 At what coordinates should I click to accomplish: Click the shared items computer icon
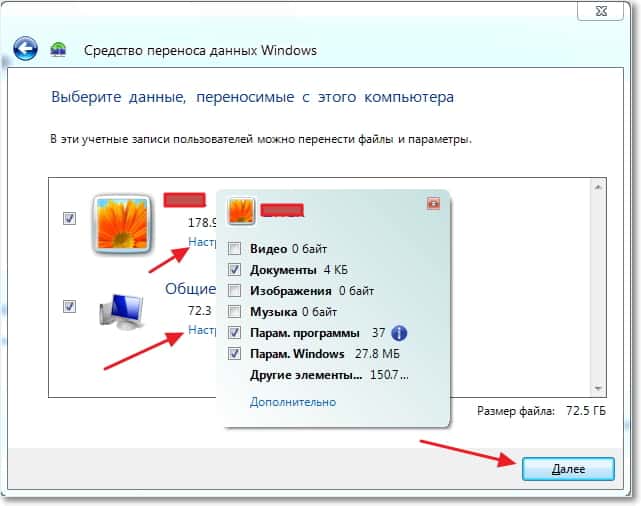pos(122,311)
